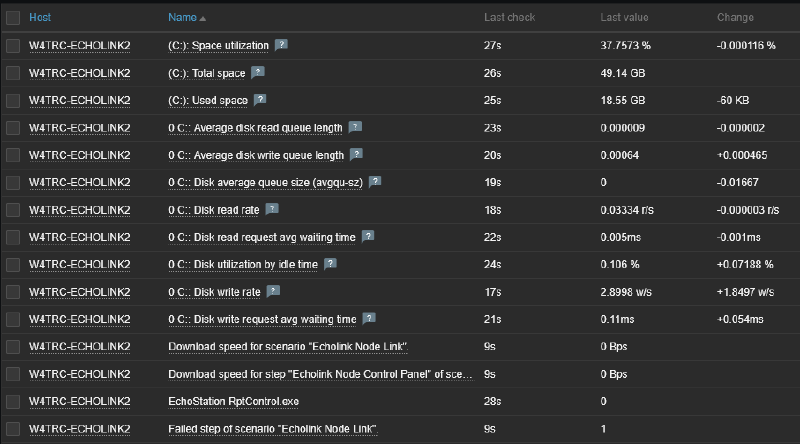Open Disk utilization by idle time item
This screenshot has width=800, height=444.
[x=243, y=265]
